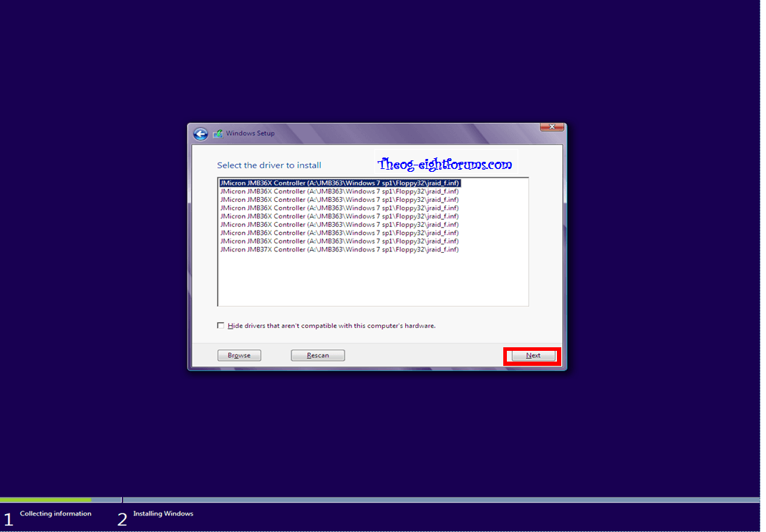The width and height of the screenshot is (766, 532).
Task: Click the Windows Setup title bar icon
Action: [x=218, y=134]
